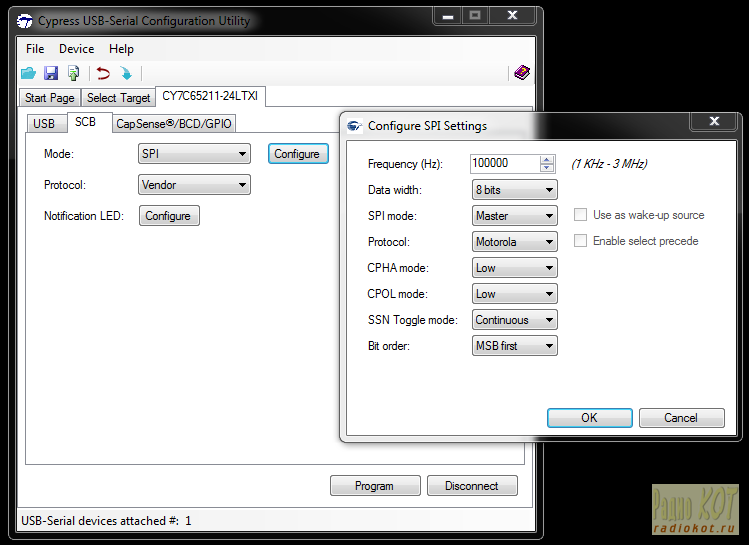Expand the SPI mode dropdown set to Master
Image resolution: width=749 pixels, height=545 pixels.
pyautogui.click(x=515, y=216)
